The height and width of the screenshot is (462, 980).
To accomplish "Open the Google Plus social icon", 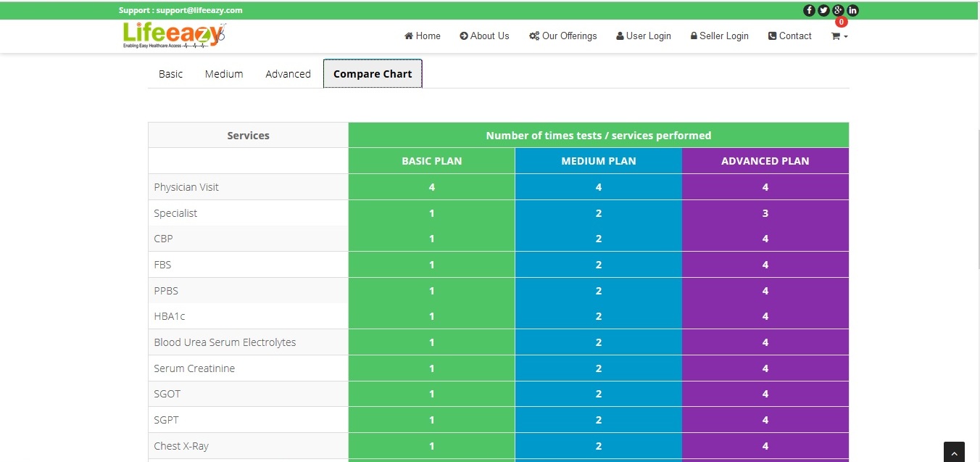I will tap(838, 10).
